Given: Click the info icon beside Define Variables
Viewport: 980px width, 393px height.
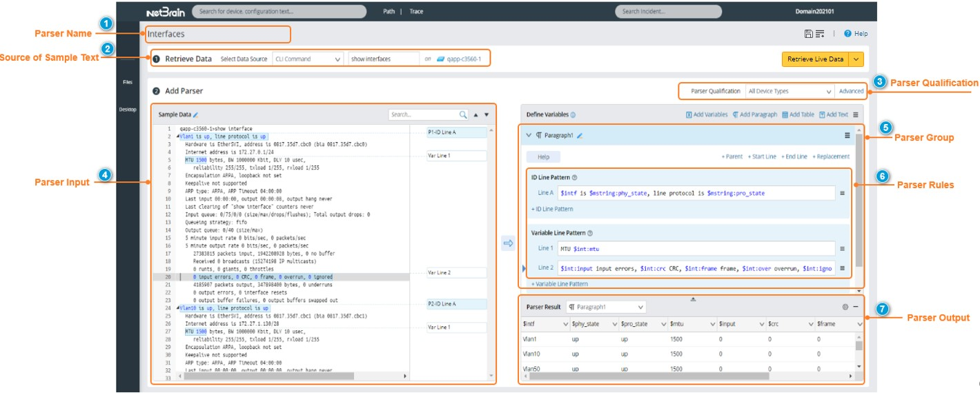Looking at the screenshot, I should tap(573, 115).
